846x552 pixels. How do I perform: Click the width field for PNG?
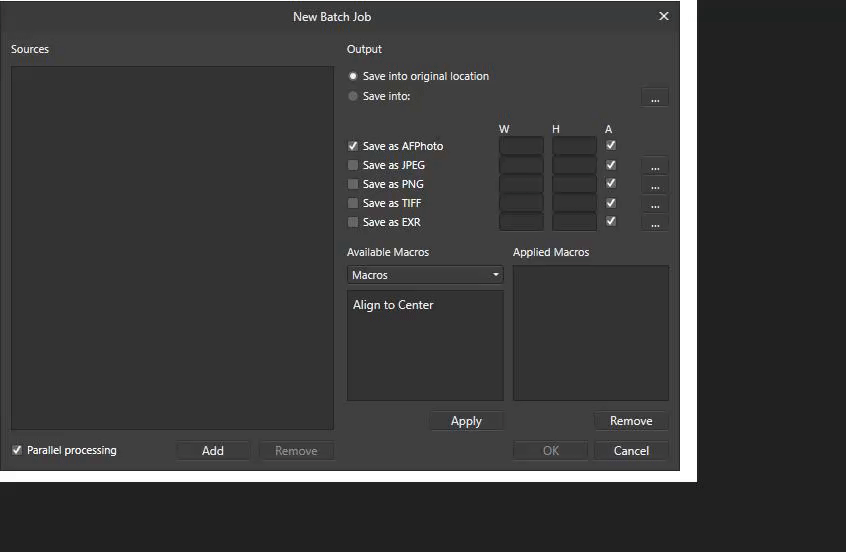(x=521, y=183)
